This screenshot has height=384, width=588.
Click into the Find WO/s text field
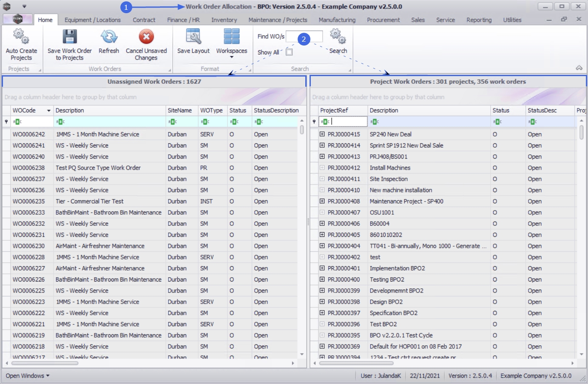(x=293, y=37)
